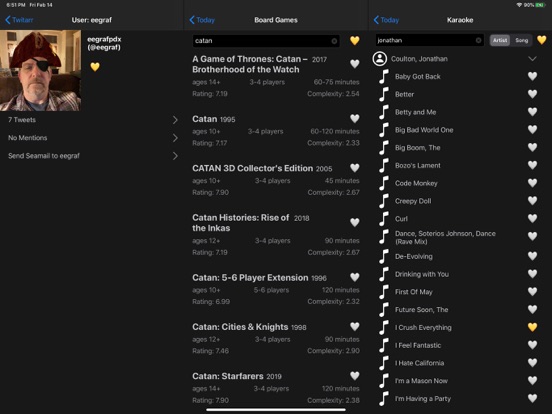Favorite Code Monkey with its heart
Image resolution: width=552 pixels, height=414 pixels.
[x=532, y=183]
